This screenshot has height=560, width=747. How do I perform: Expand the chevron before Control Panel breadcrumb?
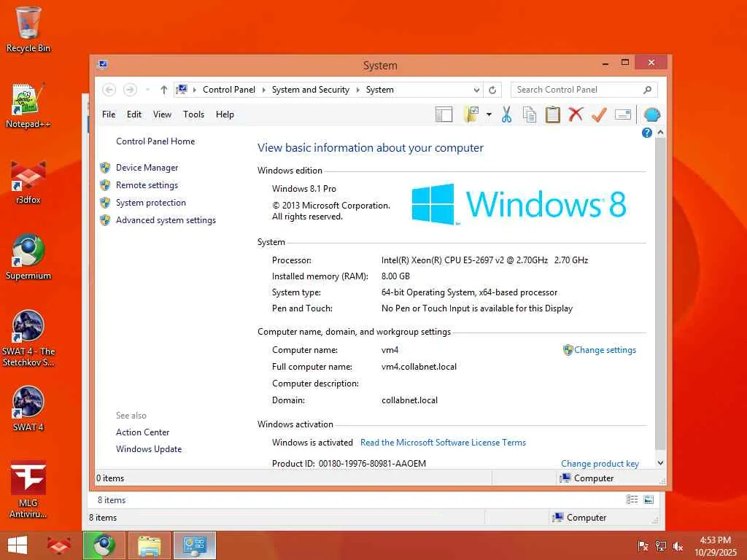click(x=194, y=90)
